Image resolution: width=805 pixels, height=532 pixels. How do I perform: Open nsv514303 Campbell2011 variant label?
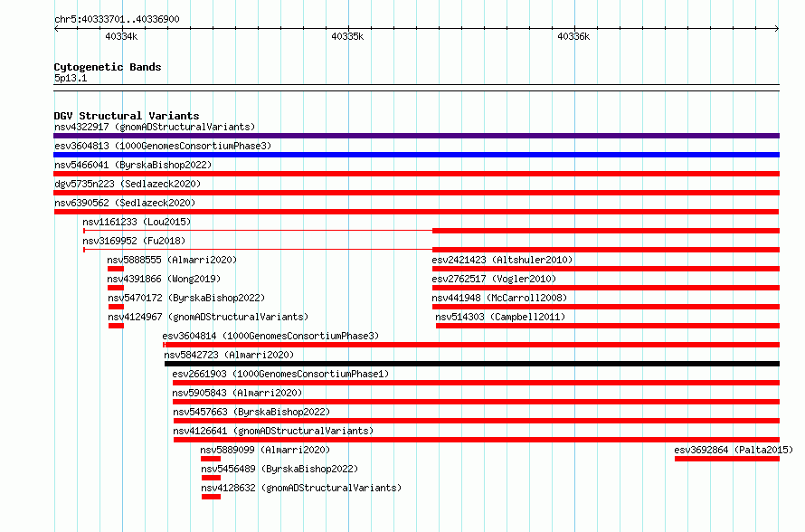(500, 317)
